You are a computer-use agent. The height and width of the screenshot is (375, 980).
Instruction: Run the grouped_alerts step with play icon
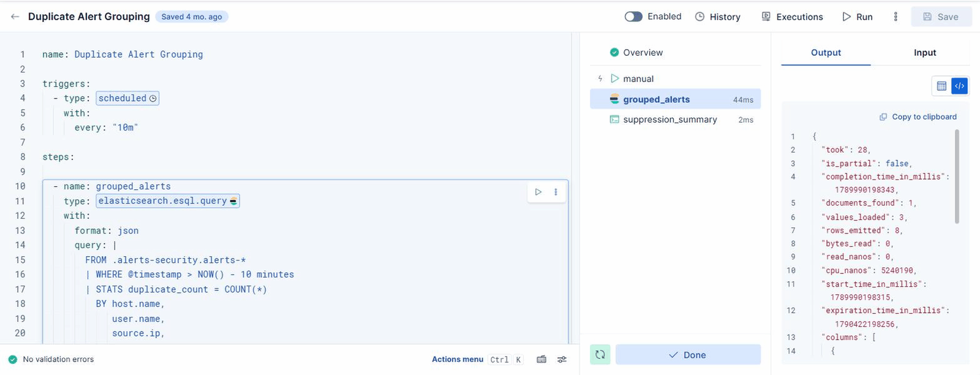click(x=538, y=192)
